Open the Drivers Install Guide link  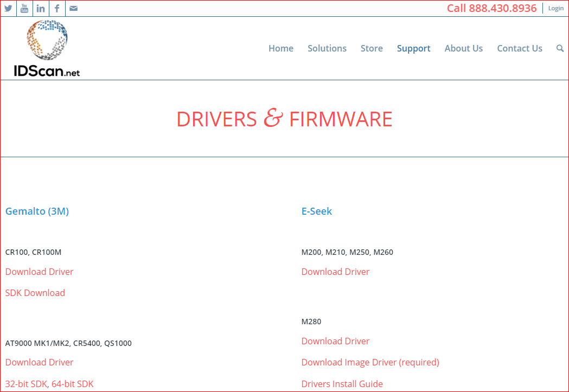[x=342, y=384]
